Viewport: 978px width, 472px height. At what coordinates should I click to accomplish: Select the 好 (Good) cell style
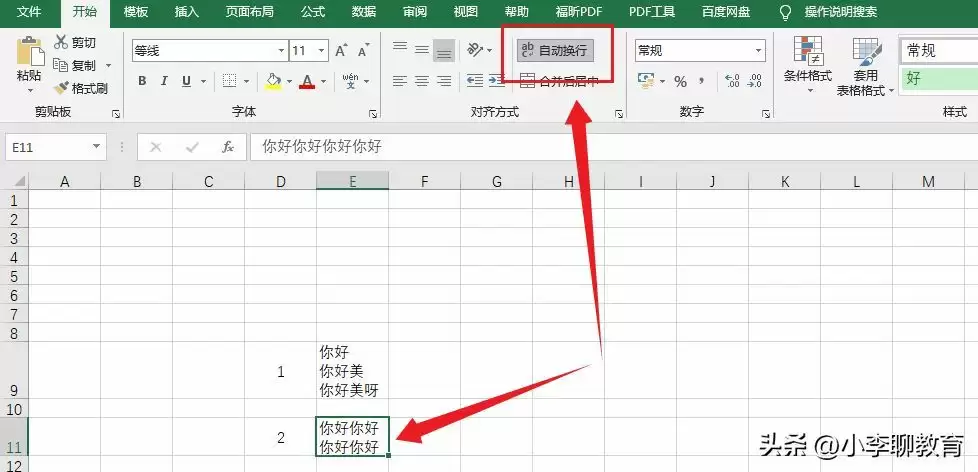[939, 79]
